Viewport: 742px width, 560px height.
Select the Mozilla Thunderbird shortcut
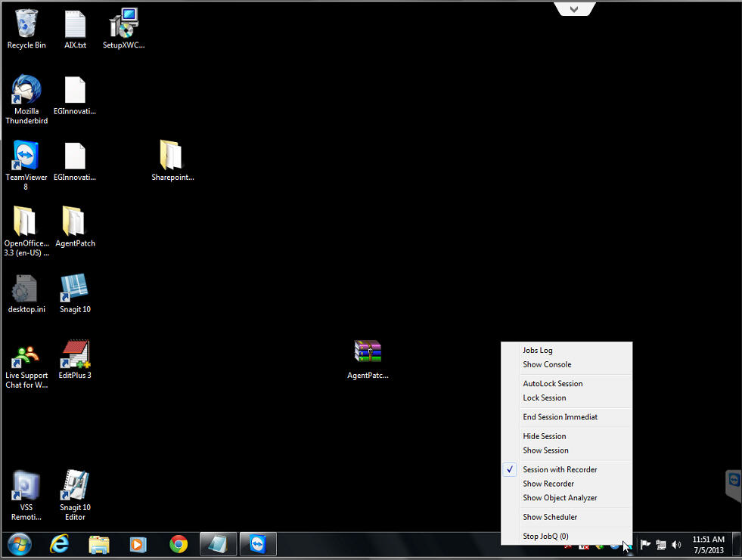tap(26, 99)
